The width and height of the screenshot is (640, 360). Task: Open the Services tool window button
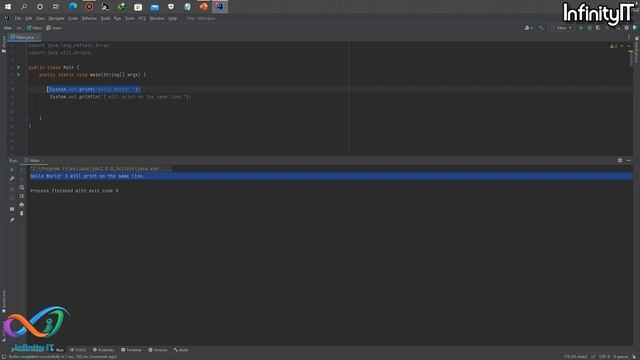click(158, 350)
